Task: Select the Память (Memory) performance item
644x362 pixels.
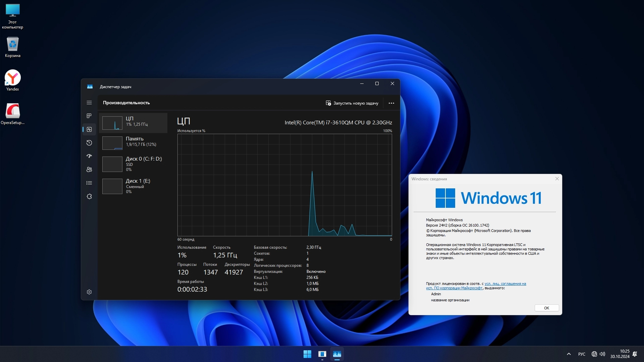Action: [x=133, y=143]
